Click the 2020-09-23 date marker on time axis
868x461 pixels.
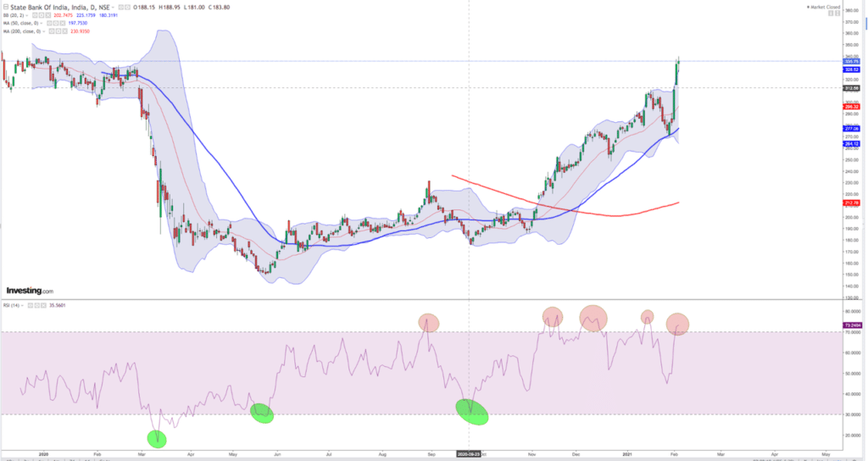(x=470, y=454)
